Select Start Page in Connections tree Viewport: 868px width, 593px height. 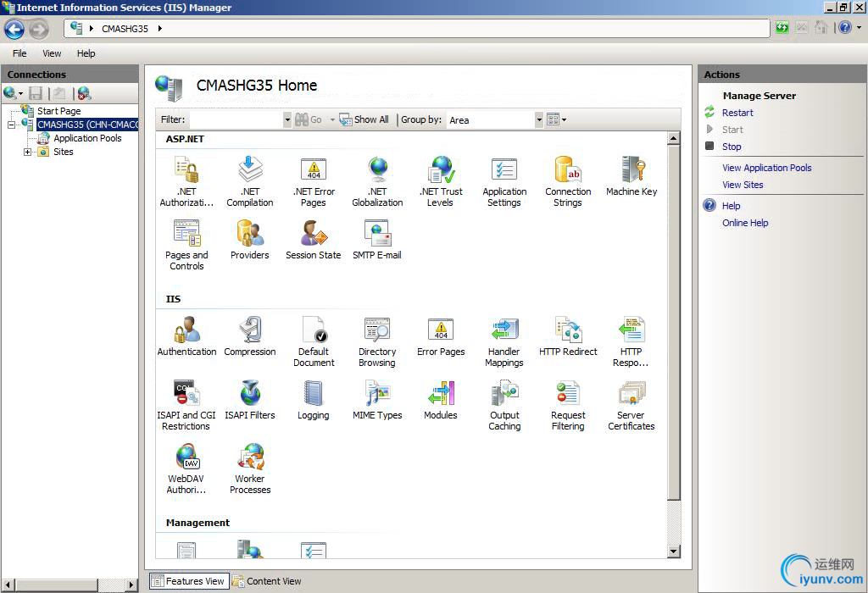pos(58,111)
